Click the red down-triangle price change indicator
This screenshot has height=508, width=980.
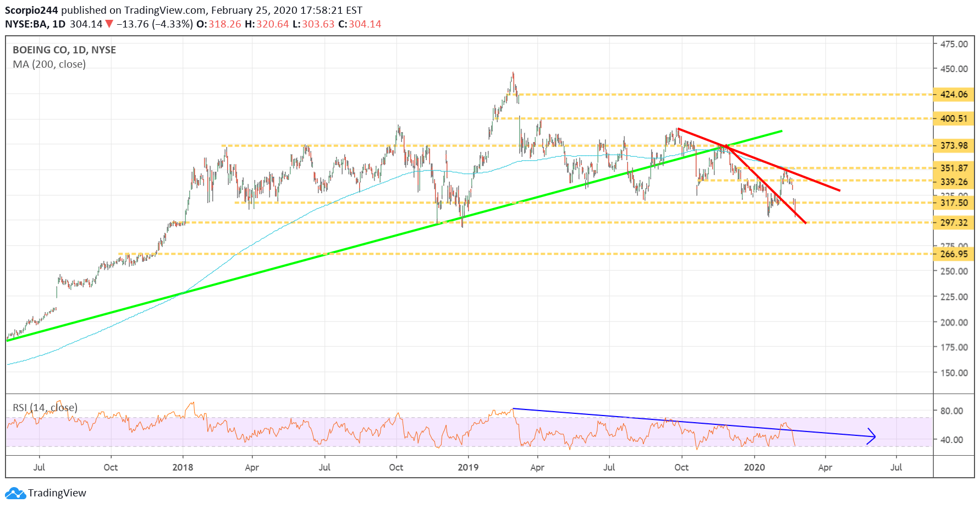[109, 24]
